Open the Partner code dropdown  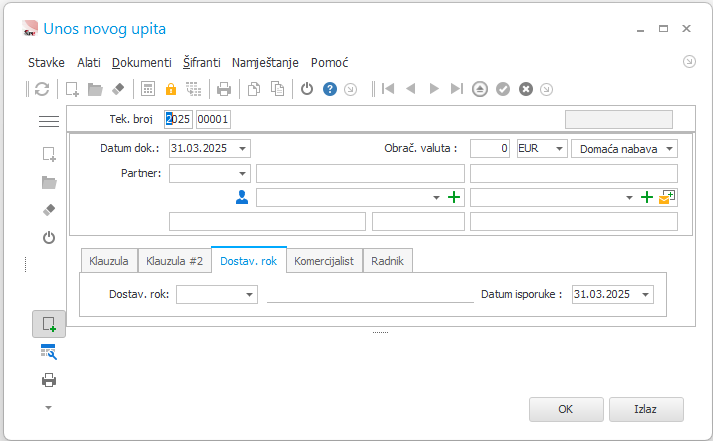[242, 174]
